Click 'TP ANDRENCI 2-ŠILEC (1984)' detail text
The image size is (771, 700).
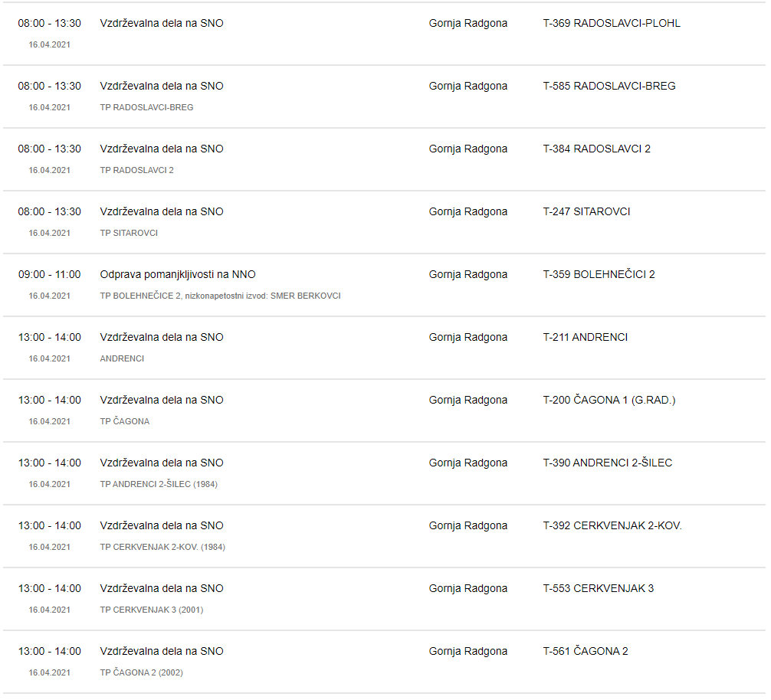coord(159,484)
